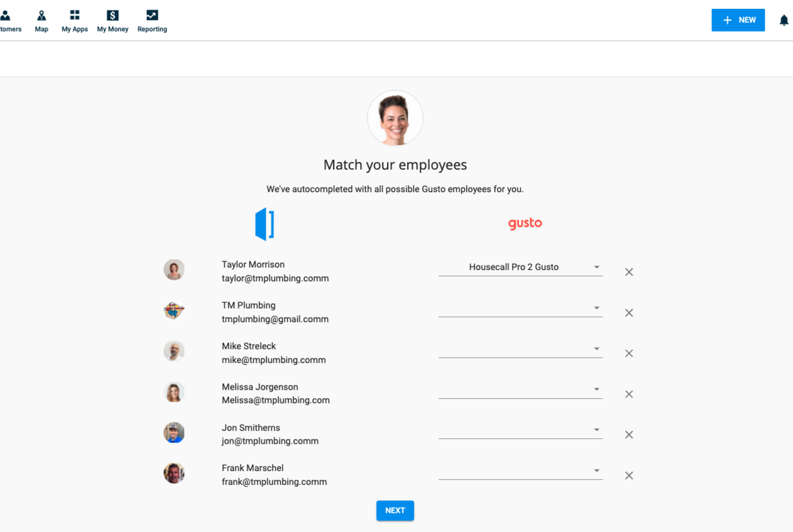Remove Taylor Morrison's match with X icon
Viewport: 793px width, 532px height.
[629, 272]
